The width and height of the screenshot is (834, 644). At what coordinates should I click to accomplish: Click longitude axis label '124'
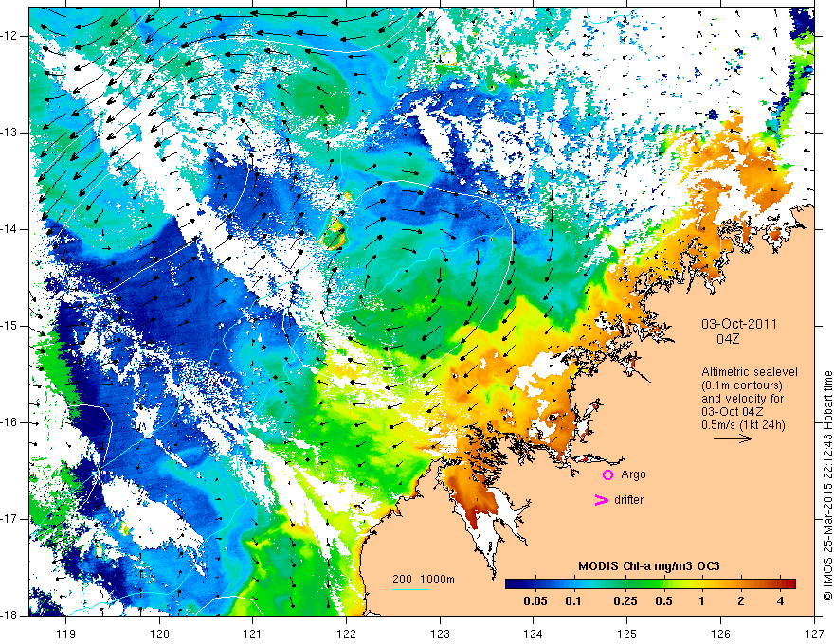(534, 634)
